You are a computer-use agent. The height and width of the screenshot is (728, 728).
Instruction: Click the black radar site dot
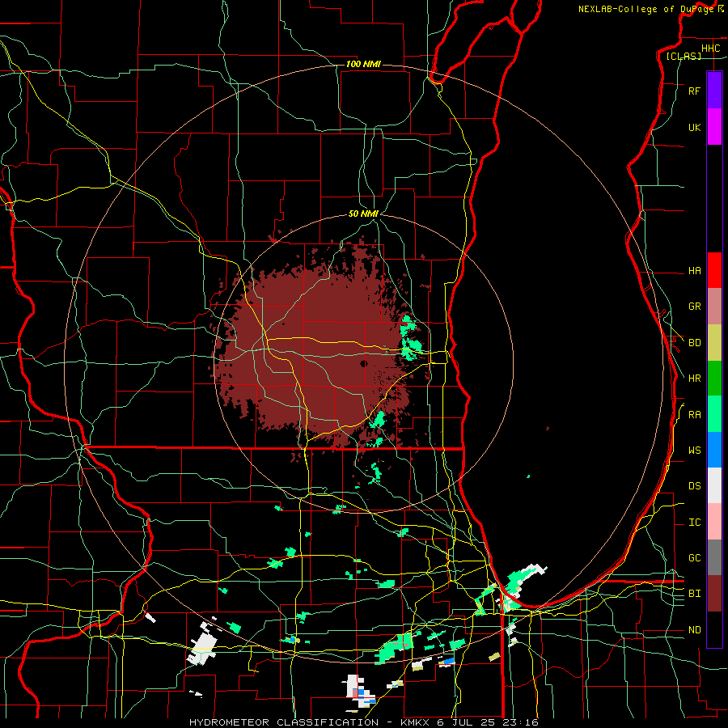[x=364, y=363]
